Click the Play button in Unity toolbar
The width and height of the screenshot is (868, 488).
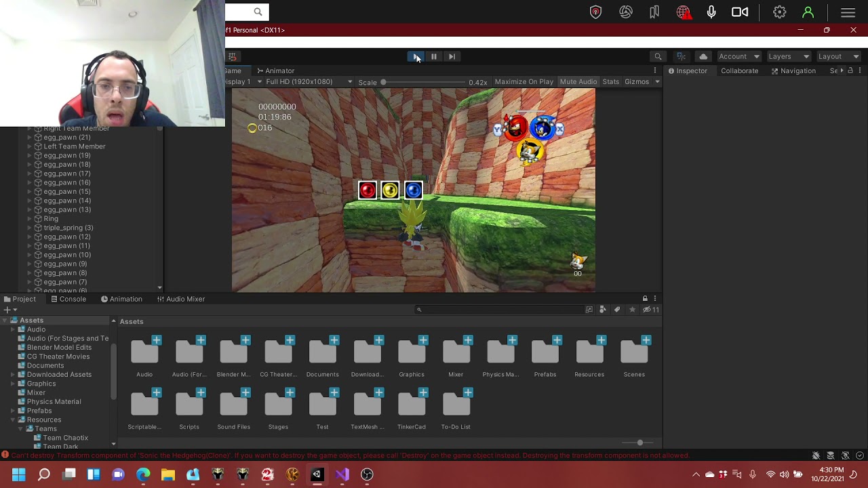[x=416, y=56]
